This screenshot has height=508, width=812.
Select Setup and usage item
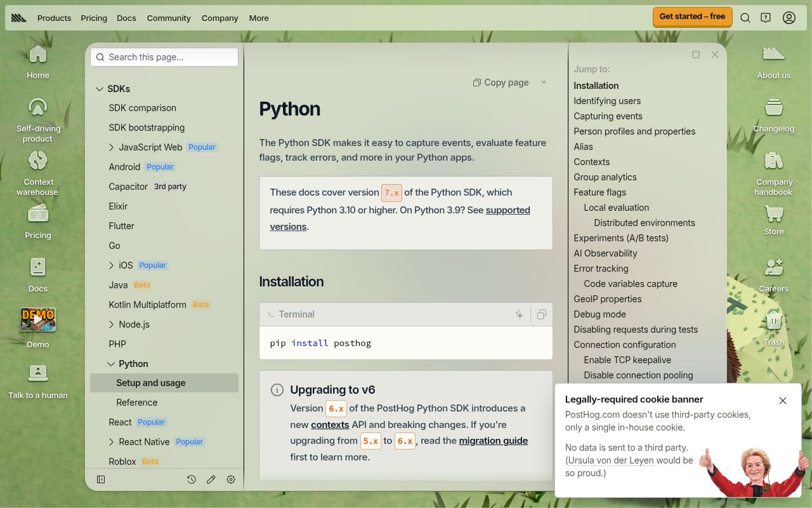tap(164, 383)
